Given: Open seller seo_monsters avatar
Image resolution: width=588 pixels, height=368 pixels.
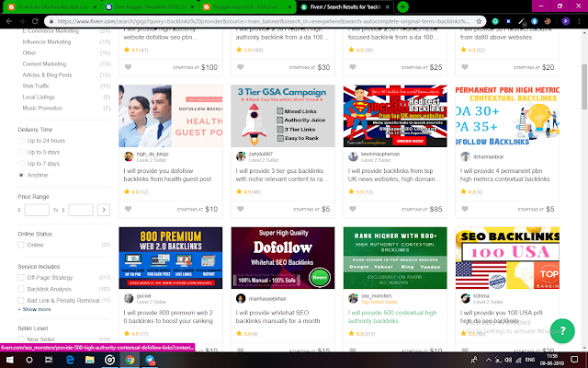Looking at the screenshot, I should coord(353,298).
